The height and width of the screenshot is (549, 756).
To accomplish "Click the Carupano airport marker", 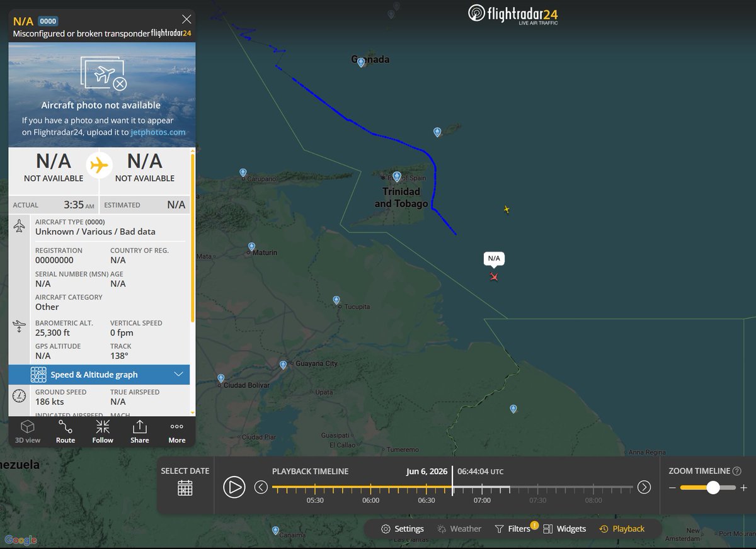I will click(x=243, y=173).
